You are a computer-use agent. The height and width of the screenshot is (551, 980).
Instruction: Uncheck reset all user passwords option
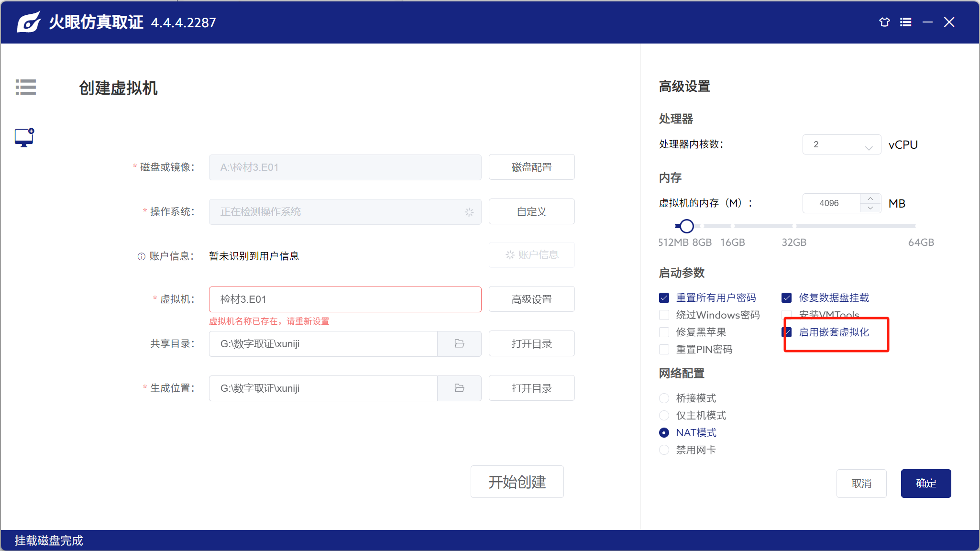pyautogui.click(x=664, y=298)
